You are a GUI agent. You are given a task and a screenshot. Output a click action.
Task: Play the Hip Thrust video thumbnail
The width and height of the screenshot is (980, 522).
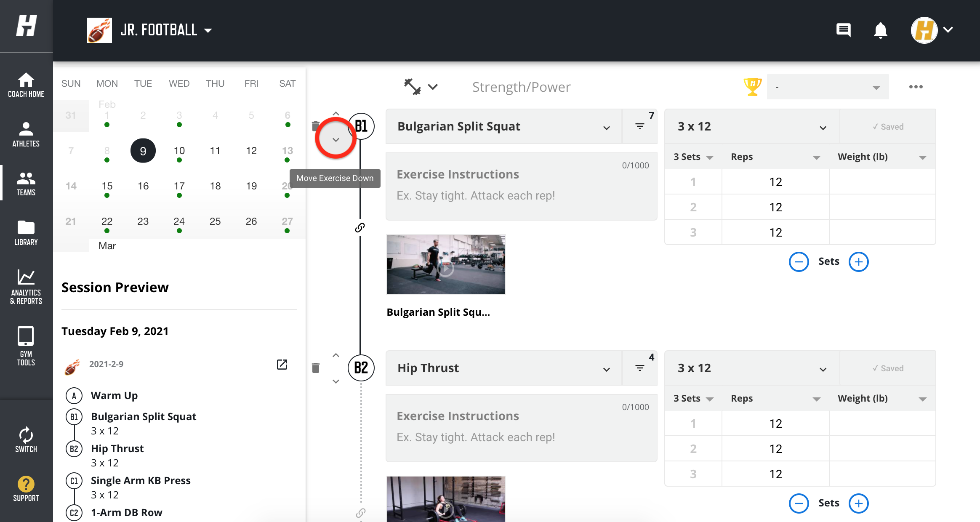pos(446,499)
